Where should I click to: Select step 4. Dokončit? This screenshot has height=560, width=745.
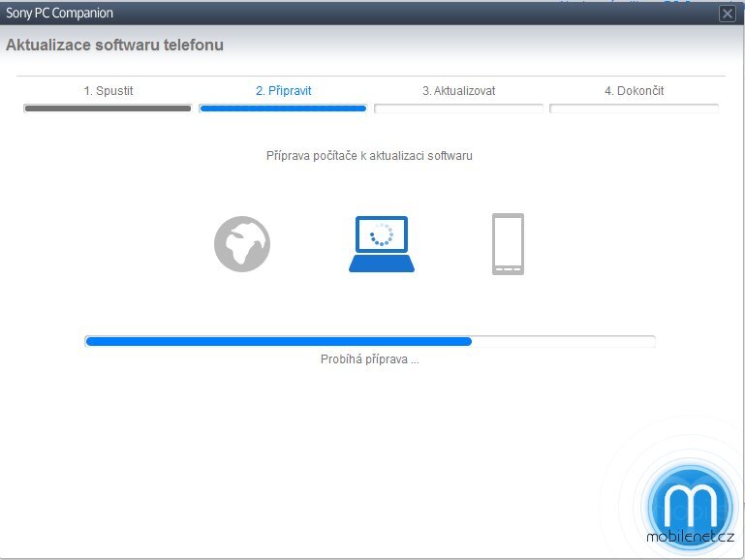pyautogui.click(x=635, y=91)
